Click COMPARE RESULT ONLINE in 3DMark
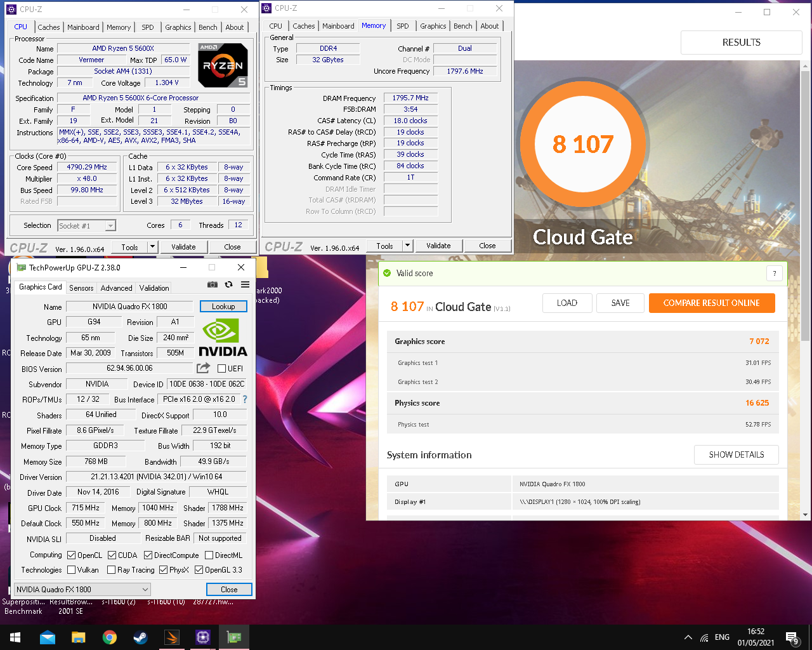812x650 pixels. (712, 303)
